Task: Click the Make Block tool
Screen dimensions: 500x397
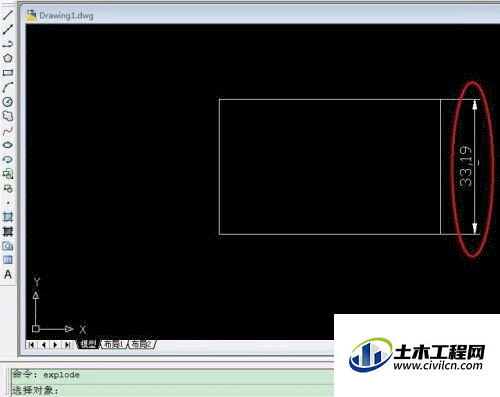Action: [x=8, y=188]
